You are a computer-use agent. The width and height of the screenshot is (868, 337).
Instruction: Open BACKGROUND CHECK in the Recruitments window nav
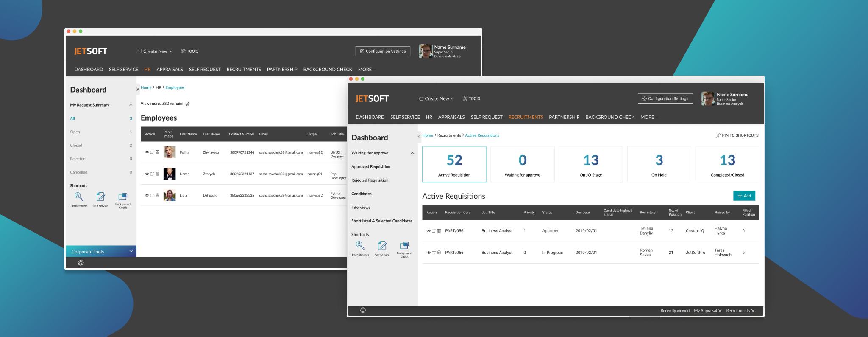tap(610, 117)
